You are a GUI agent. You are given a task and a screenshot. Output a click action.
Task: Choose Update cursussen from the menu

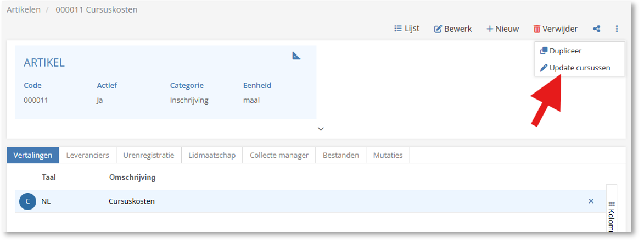click(x=579, y=68)
